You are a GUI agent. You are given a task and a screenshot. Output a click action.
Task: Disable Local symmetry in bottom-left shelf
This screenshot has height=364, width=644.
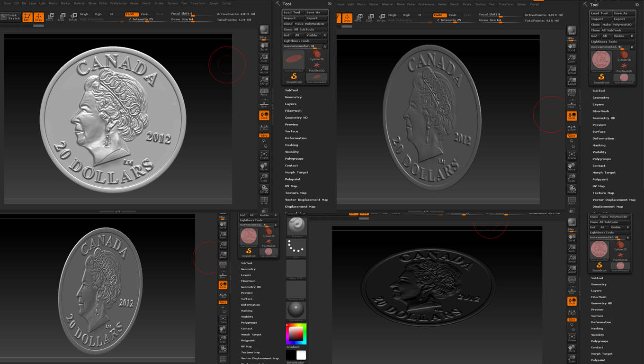(x=223, y=285)
